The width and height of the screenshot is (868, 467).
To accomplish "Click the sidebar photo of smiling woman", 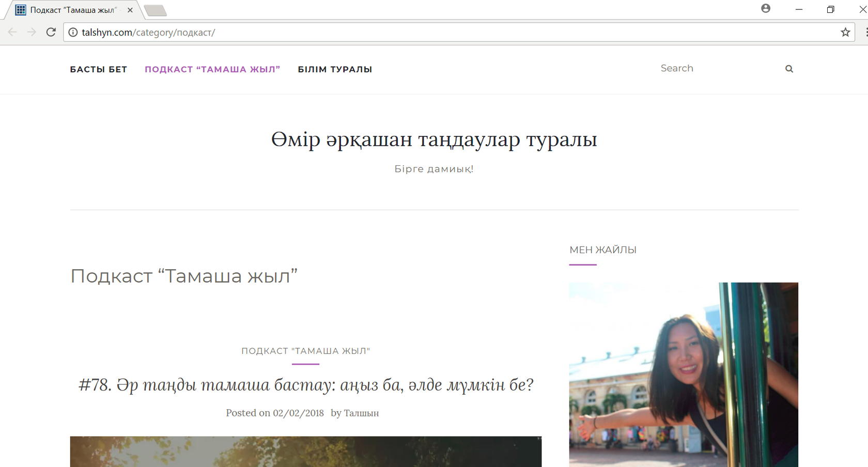I will tap(684, 375).
